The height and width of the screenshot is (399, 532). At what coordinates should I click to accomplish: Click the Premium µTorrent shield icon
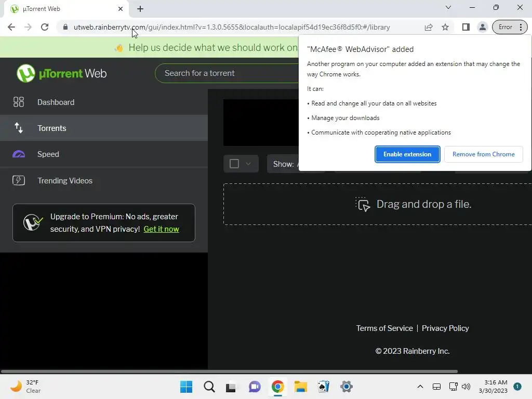point(33,222)
